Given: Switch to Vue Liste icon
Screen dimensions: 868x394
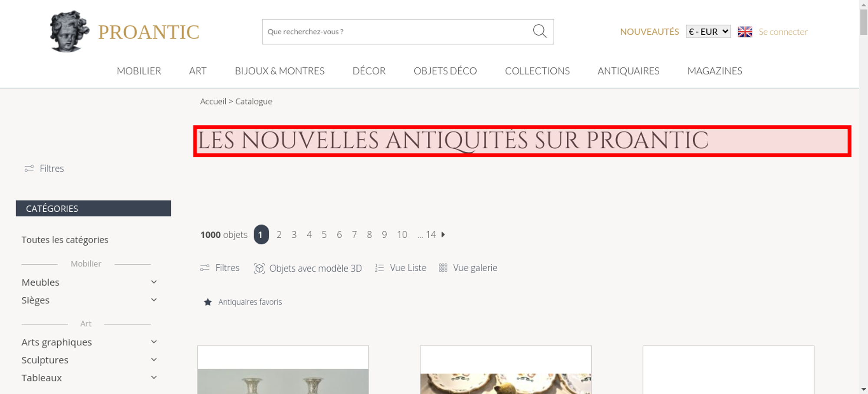Looking at the screenshot, I should tap(379, 268).
